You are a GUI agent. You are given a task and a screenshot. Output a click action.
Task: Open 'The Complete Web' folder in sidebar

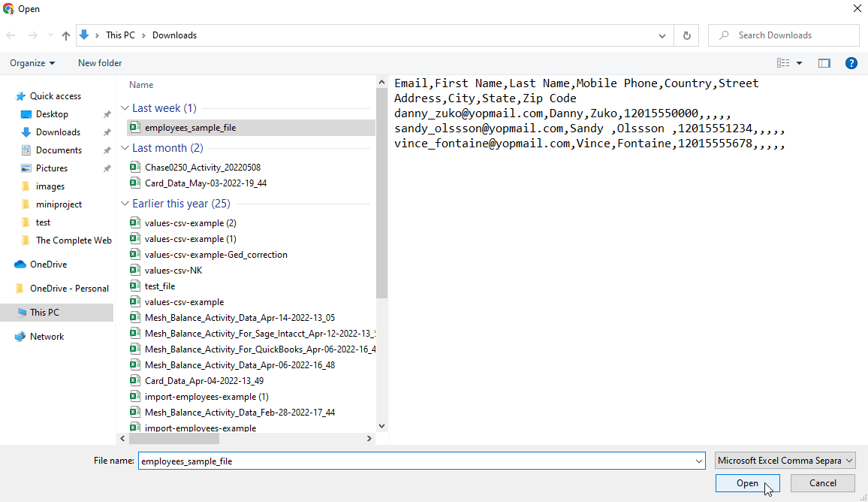[x=74, y=240]
